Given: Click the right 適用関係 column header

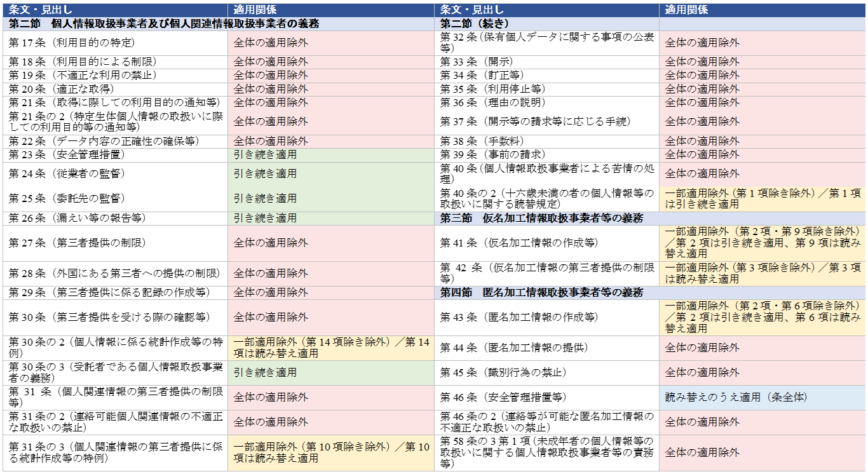Looking at the screenshot, I should pyautogui.click(x=763, y=10).
